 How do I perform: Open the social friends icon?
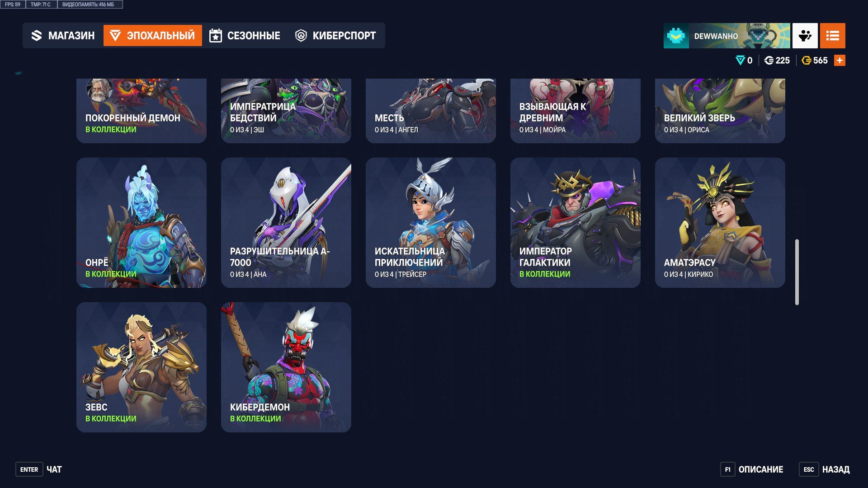coord(805,36)
